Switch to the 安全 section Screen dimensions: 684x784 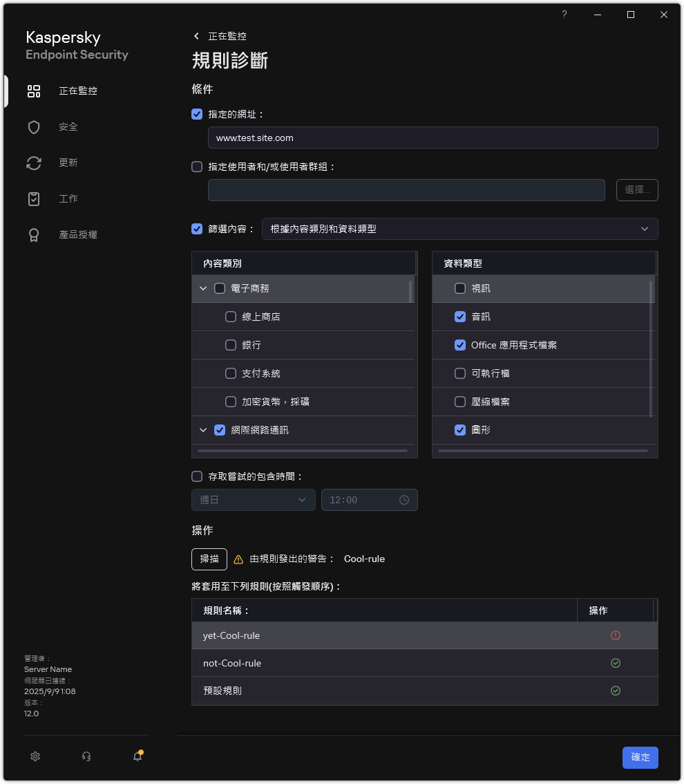pos(34,127)
